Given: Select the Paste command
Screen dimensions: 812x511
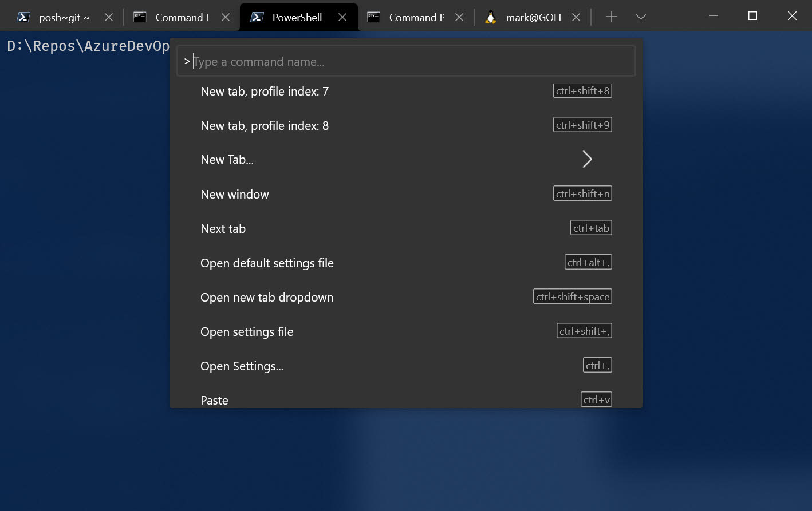Looking at the screenshot, I should click(406, 398).
